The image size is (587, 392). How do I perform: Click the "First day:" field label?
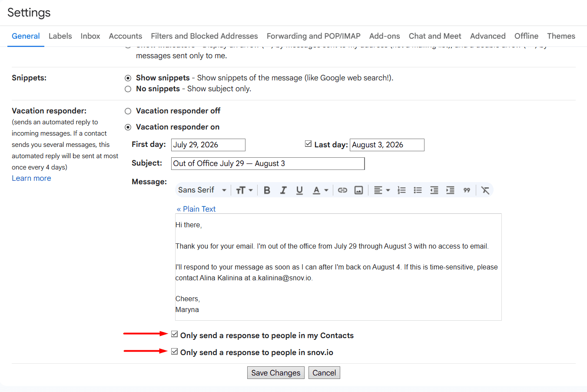pyautogui.click(x=149, y=144)
